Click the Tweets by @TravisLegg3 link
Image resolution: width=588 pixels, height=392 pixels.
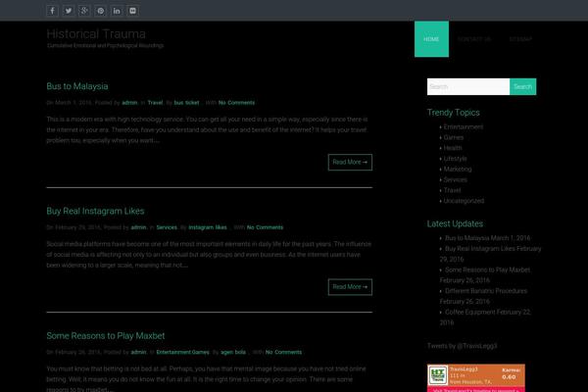tap(462, 346)
